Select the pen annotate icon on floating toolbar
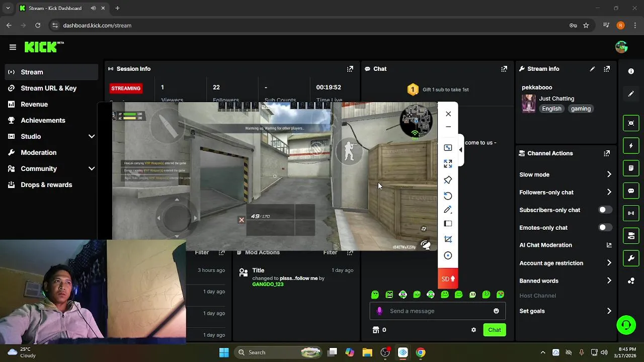The image size is (644, 362). [x=448, y=210]
